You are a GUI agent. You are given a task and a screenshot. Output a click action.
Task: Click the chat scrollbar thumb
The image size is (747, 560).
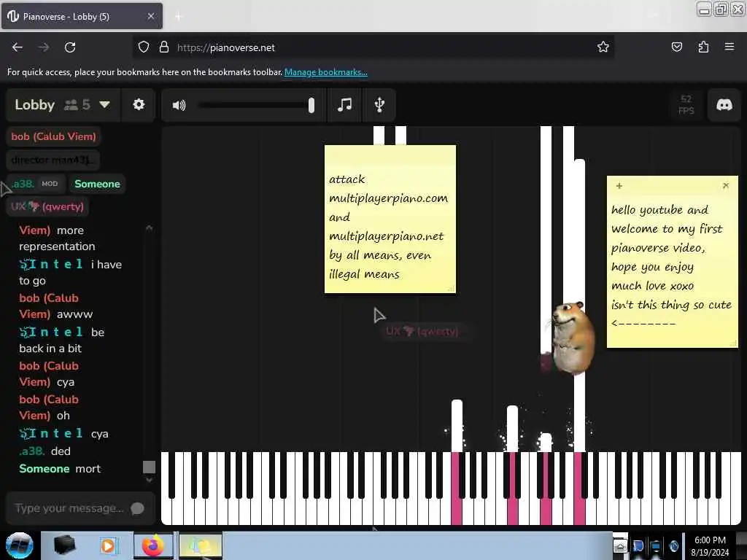pos(149,467)
